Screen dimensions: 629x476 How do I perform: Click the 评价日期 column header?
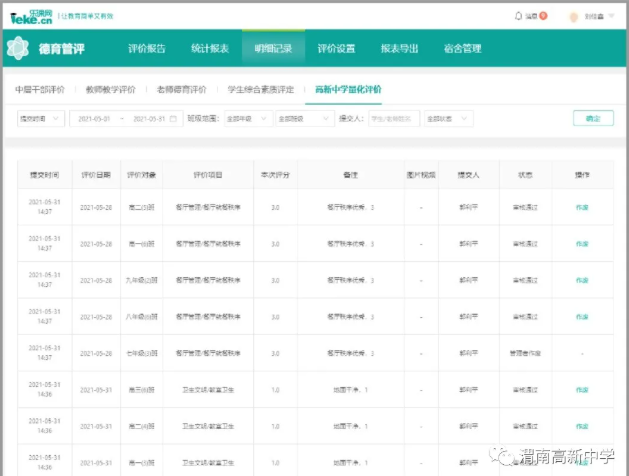click(96, 175)
